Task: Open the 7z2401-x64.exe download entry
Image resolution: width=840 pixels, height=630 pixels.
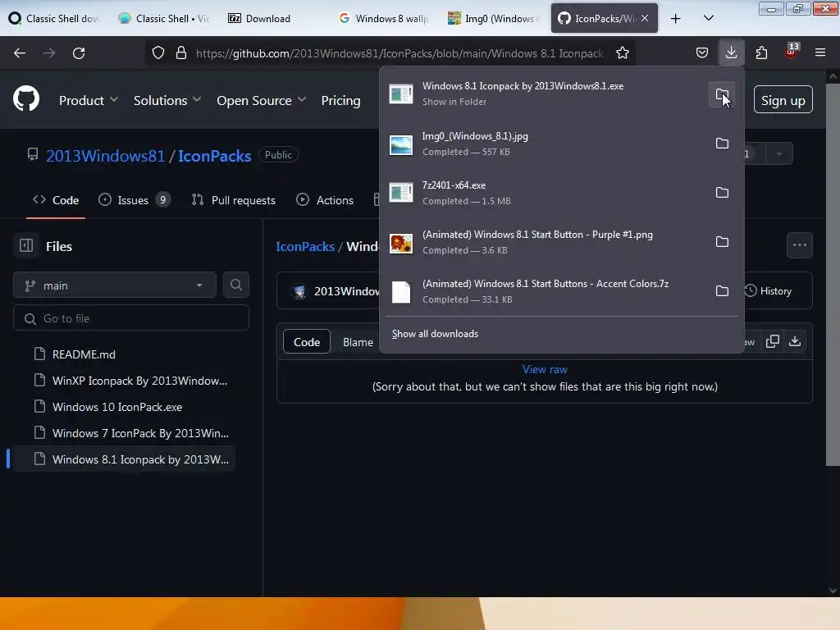Action: tap(546, 193)
